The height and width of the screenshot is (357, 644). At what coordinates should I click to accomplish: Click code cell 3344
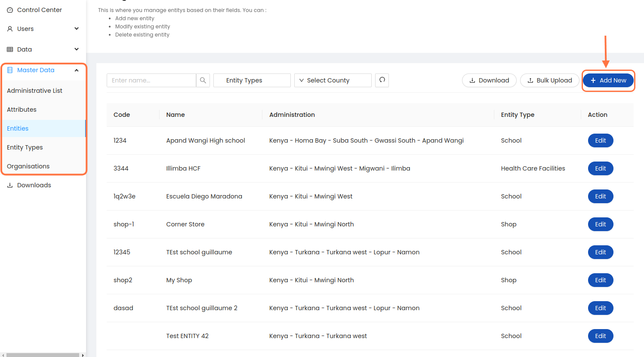tap(121, 168)
